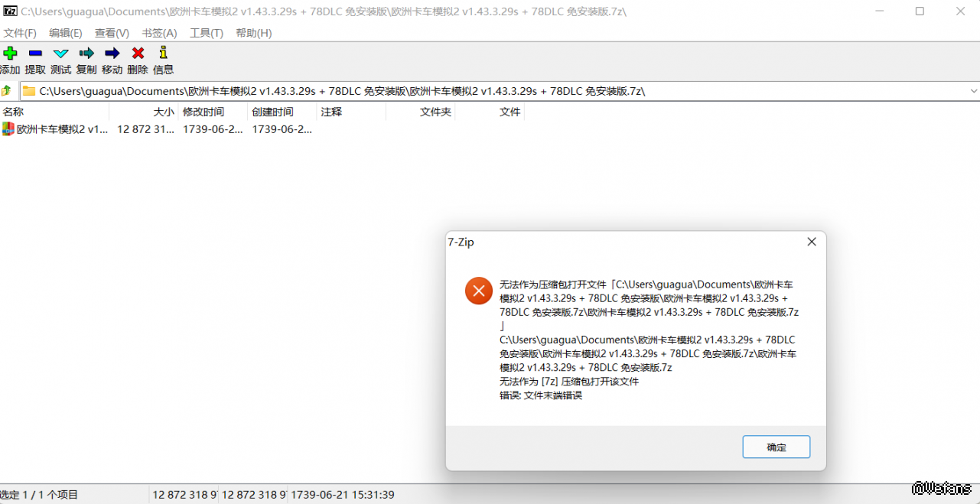Open the 文件(F) menu

tap(20, 33)
